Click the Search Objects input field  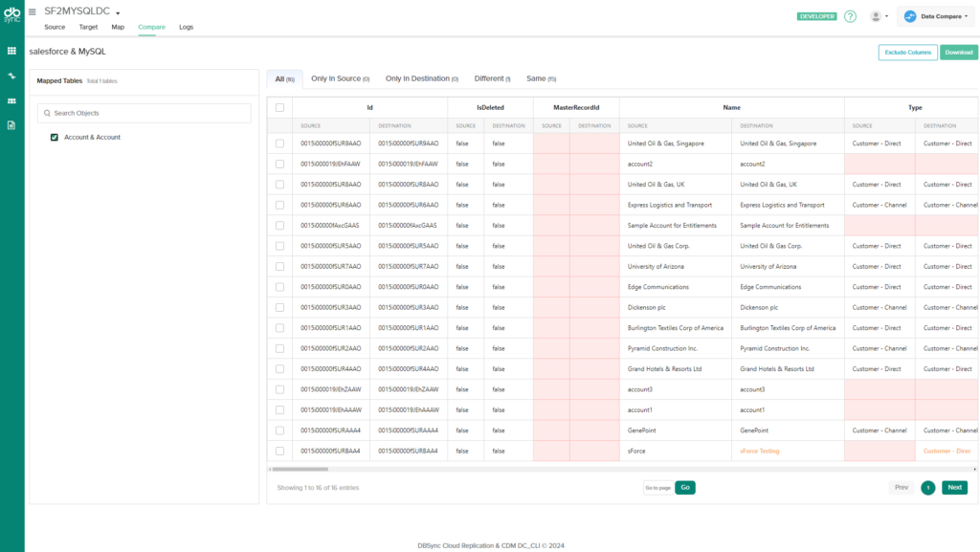[145, 113]
